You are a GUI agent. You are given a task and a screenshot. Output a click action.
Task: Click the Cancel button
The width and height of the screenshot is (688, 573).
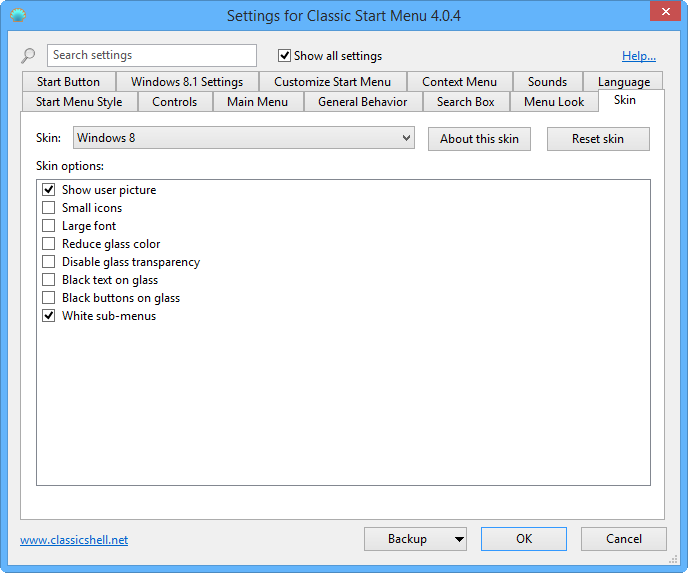(624, 539)
